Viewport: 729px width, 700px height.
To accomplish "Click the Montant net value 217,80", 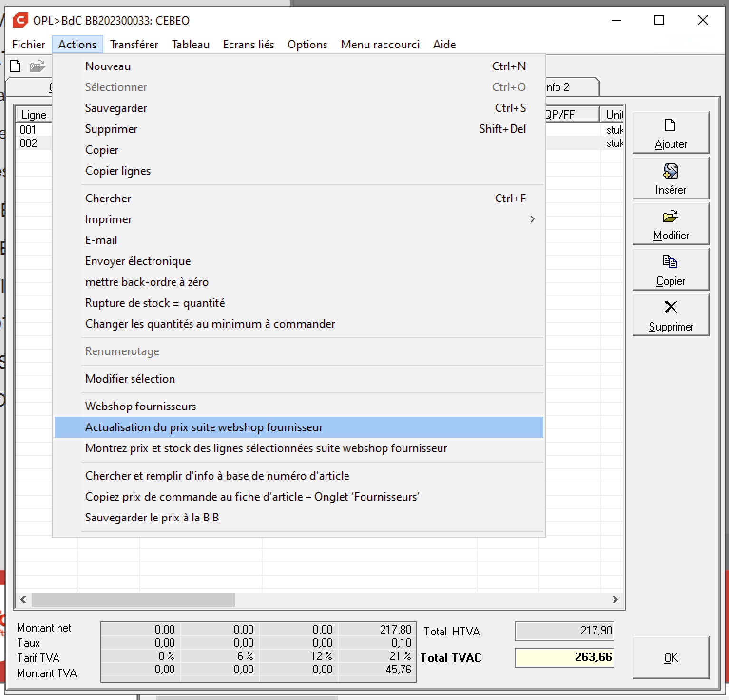I will point(395,630).
